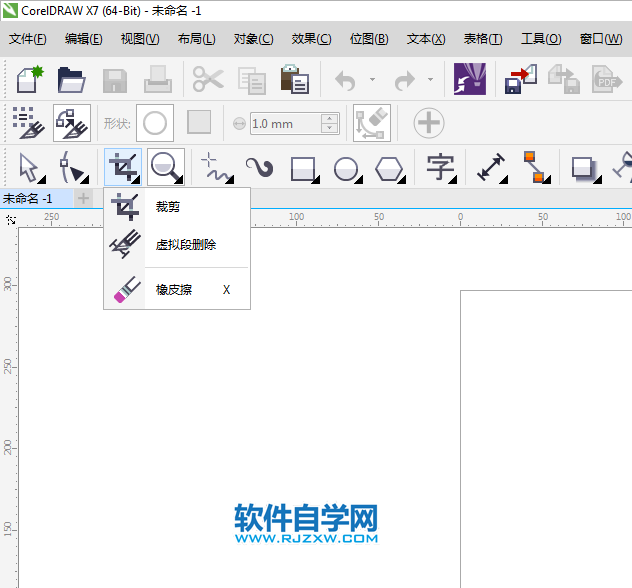The image size is (632, 588).
Task: Click the Publish to PDF icon
Action: (x=607, y=79)
